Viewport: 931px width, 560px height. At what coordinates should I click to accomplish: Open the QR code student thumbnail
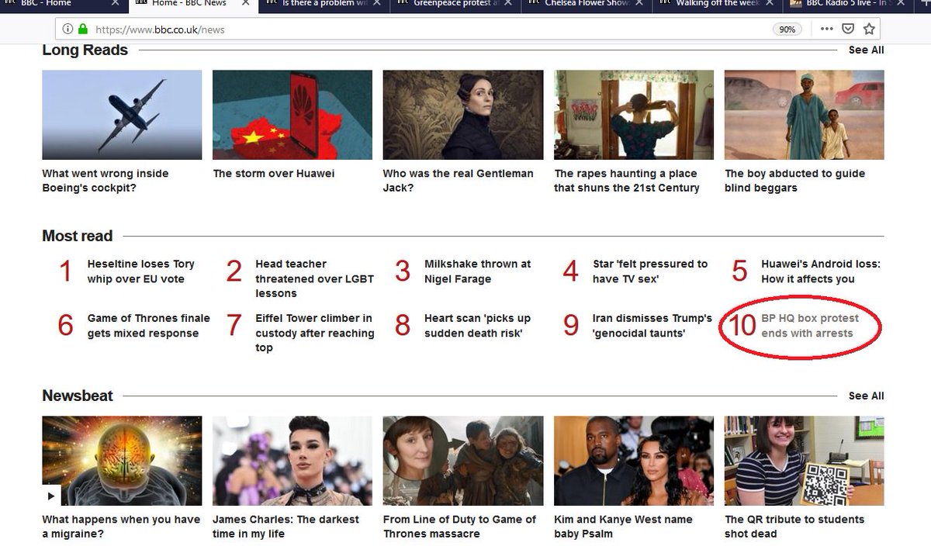click(805, 461)
